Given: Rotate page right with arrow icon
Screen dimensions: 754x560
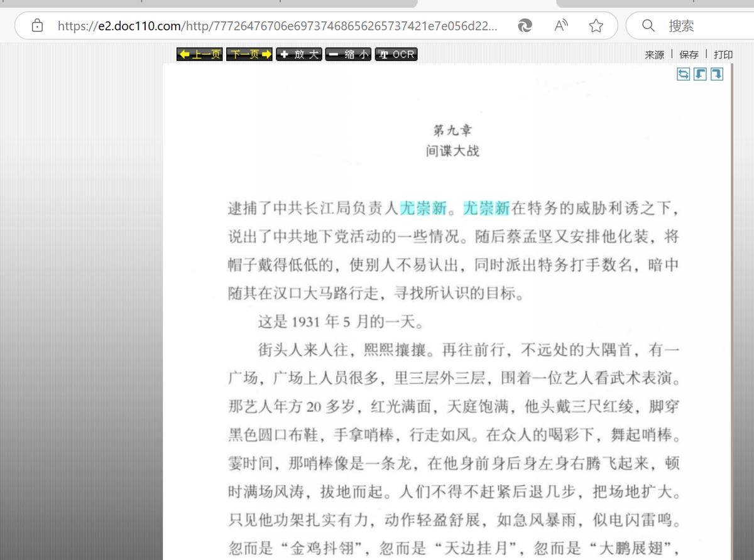Looking at the screenshot, I should (716, 74).
